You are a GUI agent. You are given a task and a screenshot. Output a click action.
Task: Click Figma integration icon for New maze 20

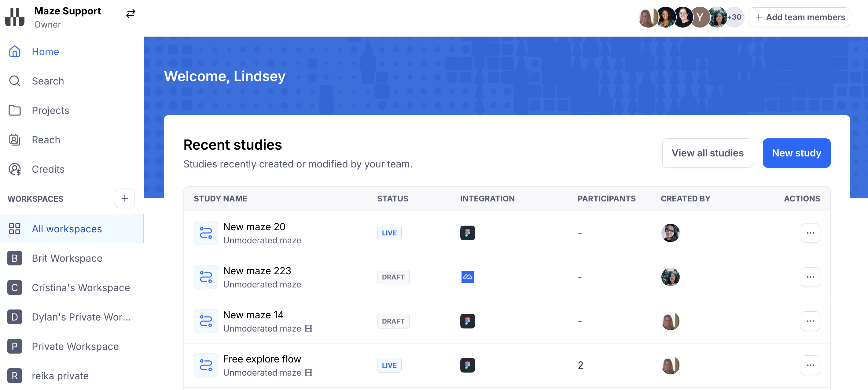(x=467, y=233)
